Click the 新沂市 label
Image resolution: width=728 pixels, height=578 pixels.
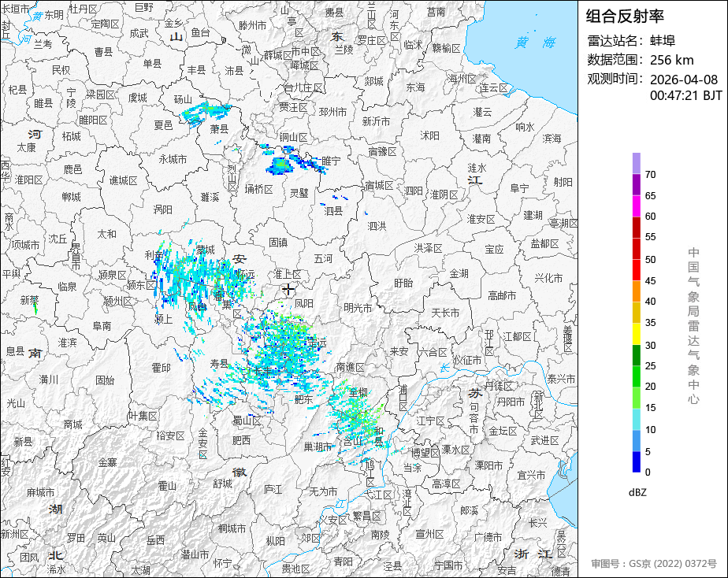pos(376,121)
